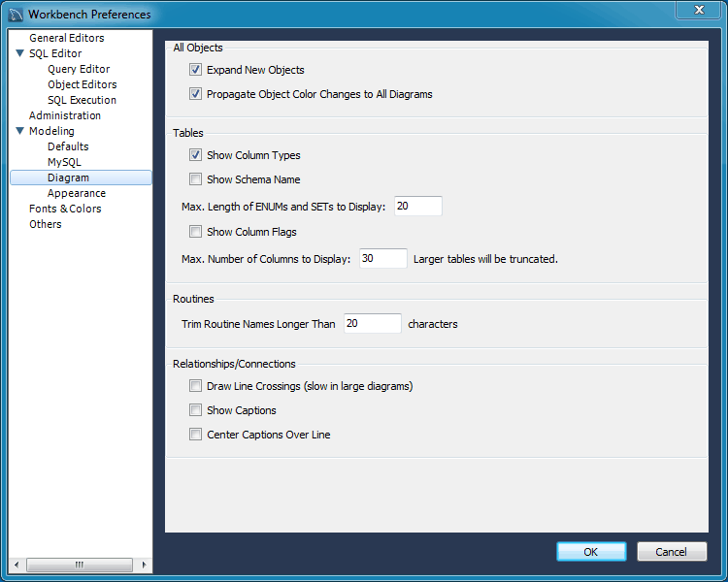The image size is (728, 582).
Task: Go to the Appearance section
Action: tap(77, 193)
